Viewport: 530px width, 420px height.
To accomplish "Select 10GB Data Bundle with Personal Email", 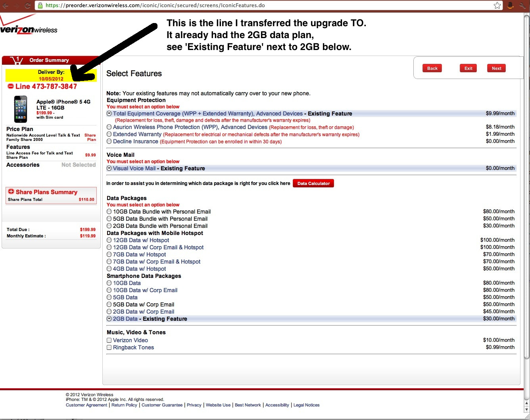I will [x=109, y=212].
